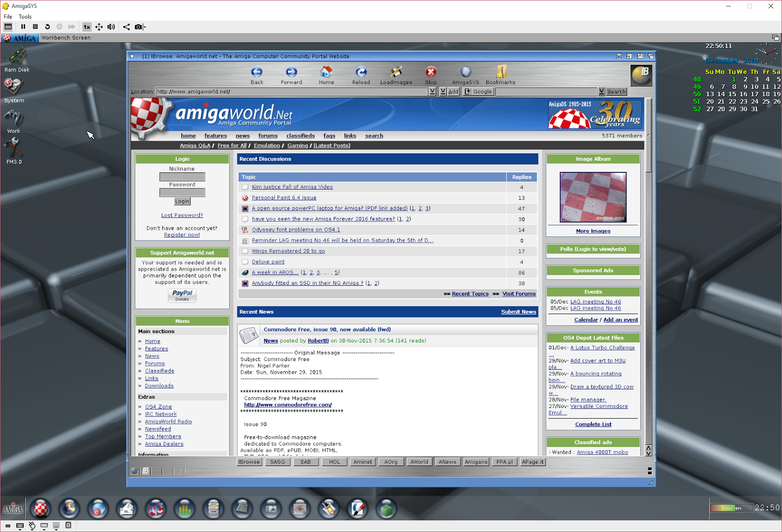Click the AmigaSYS globe toolbar icon
782x532 pixels.
click(466, 75)
